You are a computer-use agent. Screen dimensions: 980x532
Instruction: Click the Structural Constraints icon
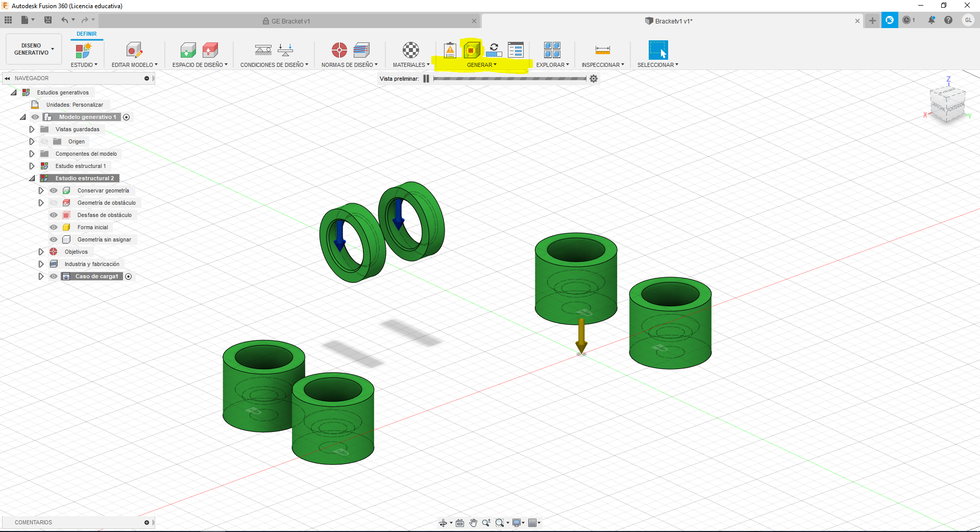[263, 50]
